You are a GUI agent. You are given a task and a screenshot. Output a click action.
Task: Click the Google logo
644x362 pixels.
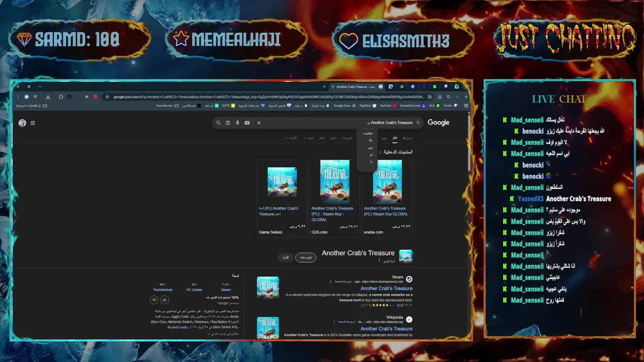(x=438, y=123)
